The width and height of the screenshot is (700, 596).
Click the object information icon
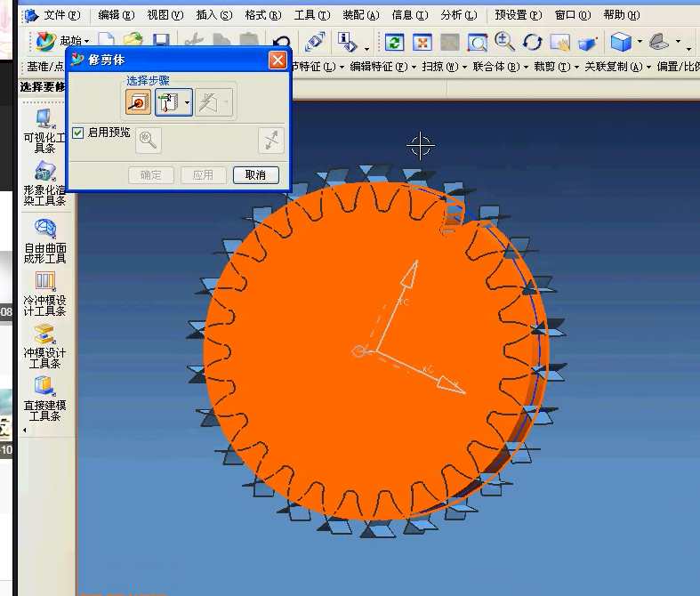pos(347,42)
